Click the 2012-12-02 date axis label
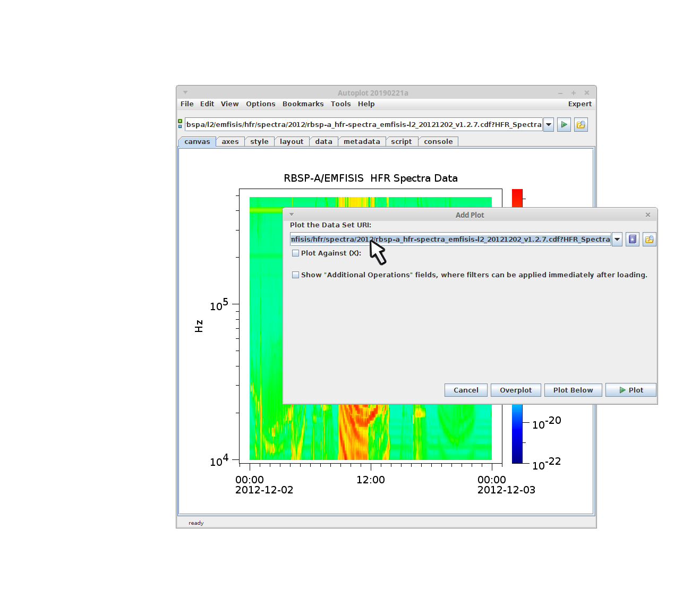The image size is (700, 614). click(x=264, y=490)
